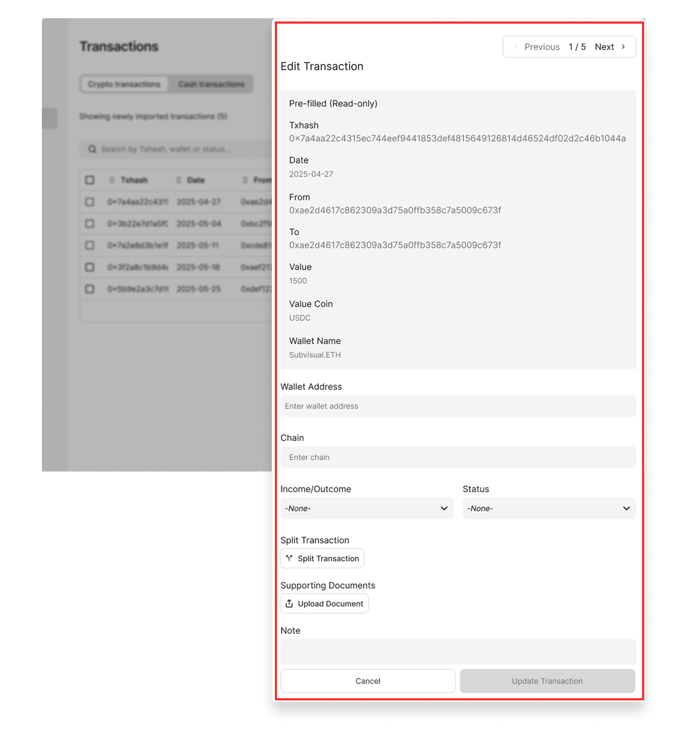Check the row dated 2025-05-18
This screenshot has width=700, height=738.
pyautogui.click(x=90, y=267)
